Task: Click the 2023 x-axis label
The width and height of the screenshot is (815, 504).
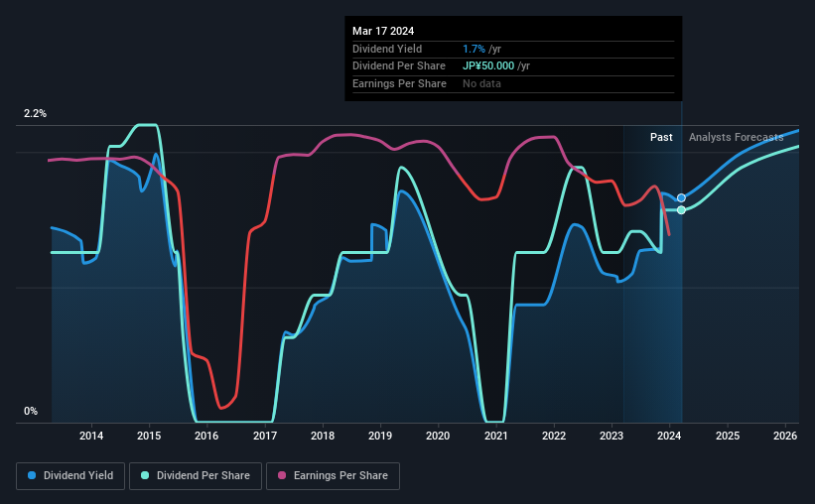Action: (x=611, y=436)
